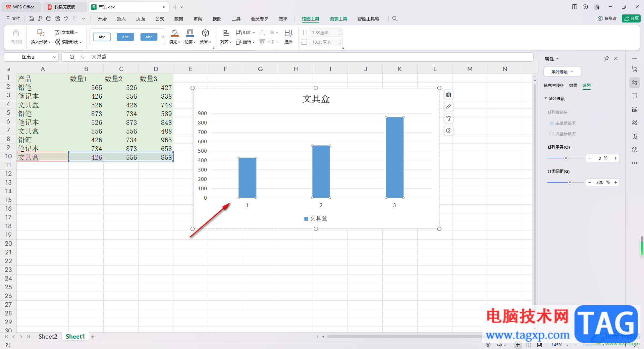
Task: Undo the last action
Action: (x=66, y=19)
